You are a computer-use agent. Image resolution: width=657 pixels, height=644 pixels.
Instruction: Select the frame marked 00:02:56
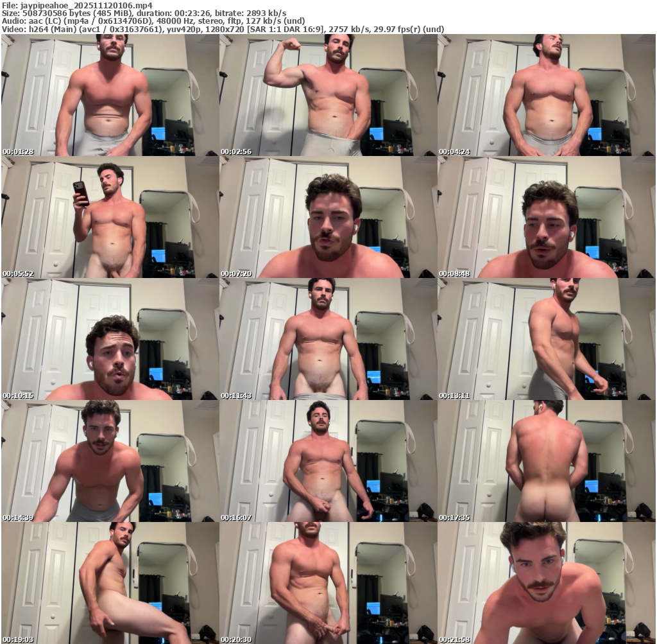pos(328,95)
